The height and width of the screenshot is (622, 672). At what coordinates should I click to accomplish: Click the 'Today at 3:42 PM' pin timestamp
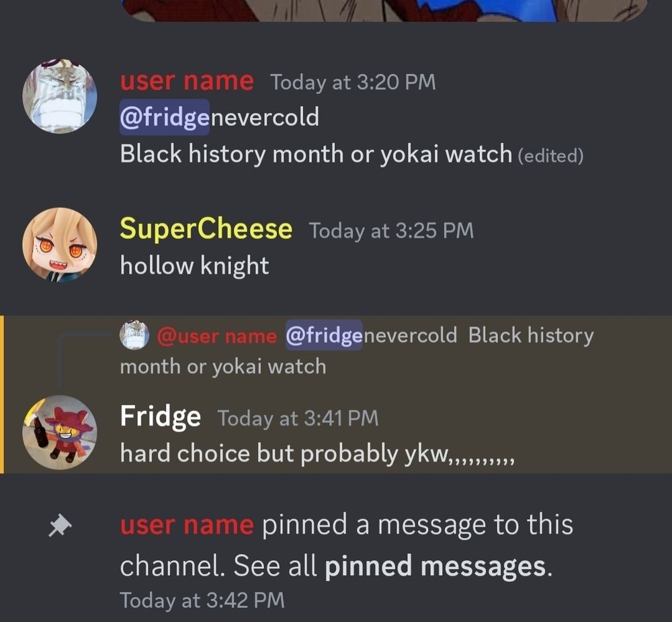pos(202,601)
